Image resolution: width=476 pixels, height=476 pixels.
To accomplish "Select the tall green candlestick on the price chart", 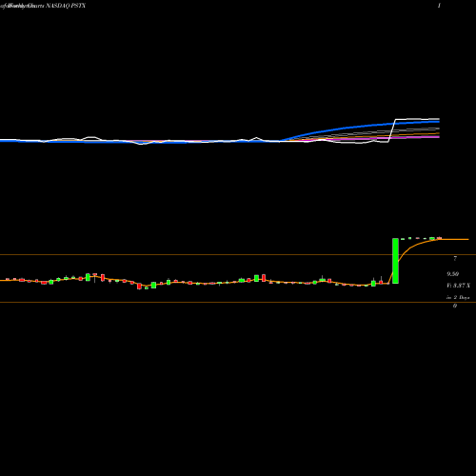I will (x=395, y=261).
